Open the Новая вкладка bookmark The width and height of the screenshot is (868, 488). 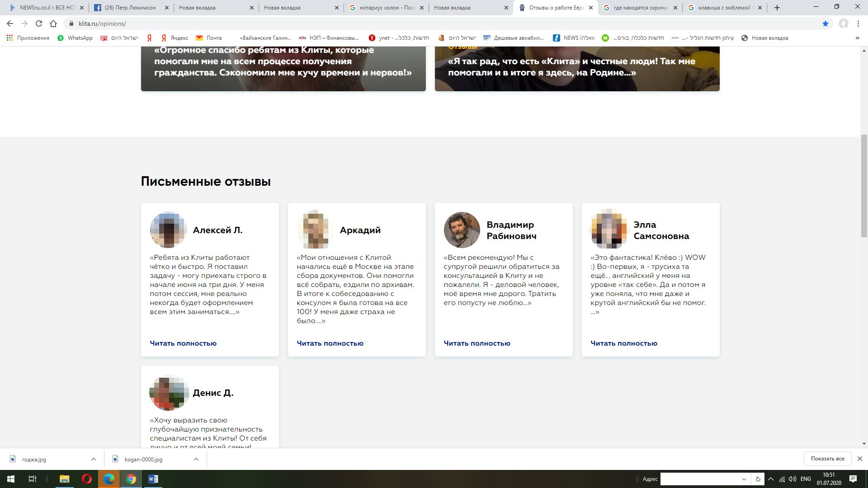coord(765,38)
